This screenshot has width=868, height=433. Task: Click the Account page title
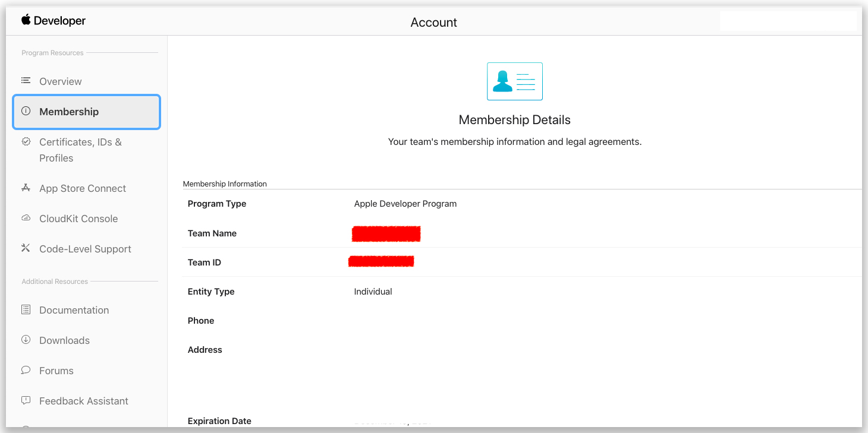tap(434, 23)
